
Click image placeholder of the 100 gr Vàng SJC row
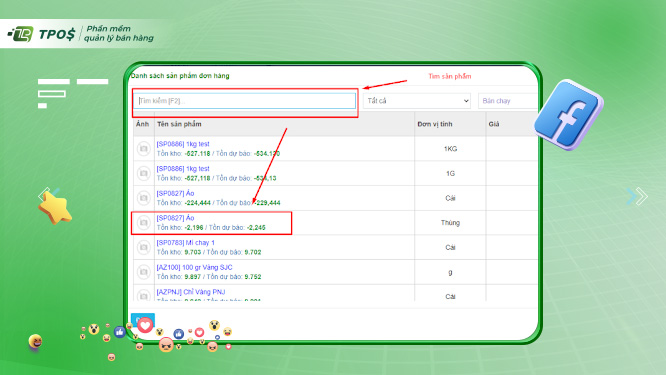point(144,272)
